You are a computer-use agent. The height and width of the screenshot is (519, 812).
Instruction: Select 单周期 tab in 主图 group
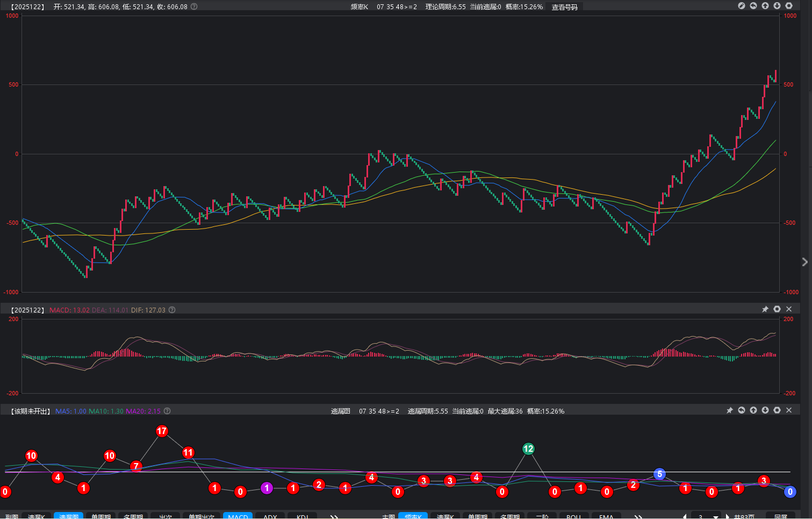pos(478,516)
